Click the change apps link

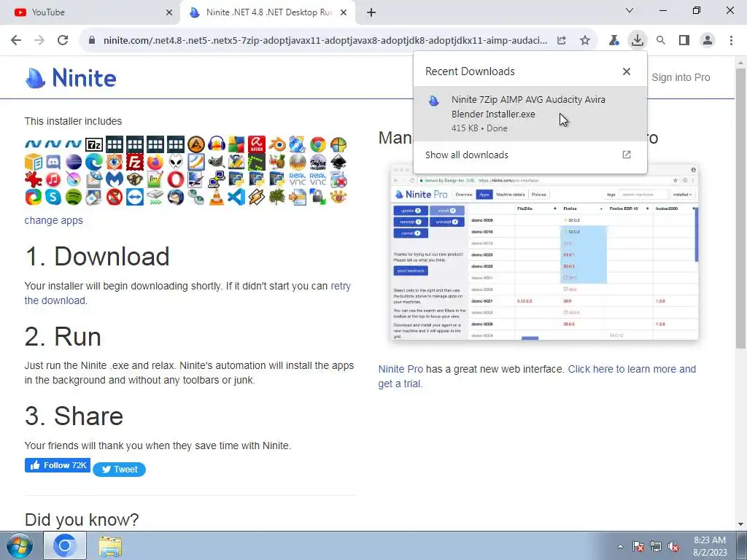click(54, 220)
